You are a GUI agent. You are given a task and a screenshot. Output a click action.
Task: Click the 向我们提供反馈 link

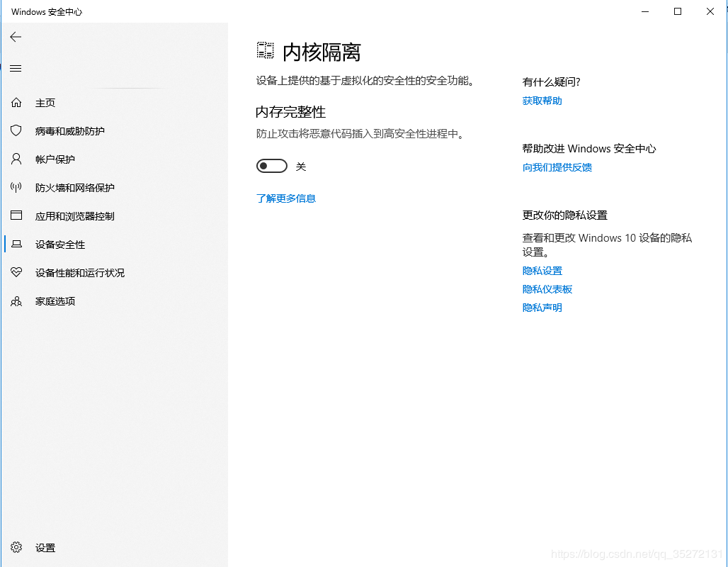557,167
